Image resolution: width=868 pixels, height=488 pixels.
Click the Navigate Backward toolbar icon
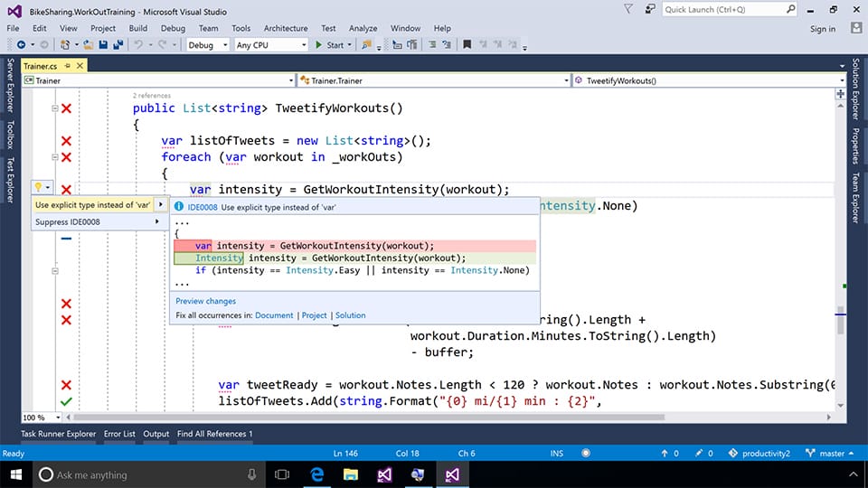tap(21, 45)
